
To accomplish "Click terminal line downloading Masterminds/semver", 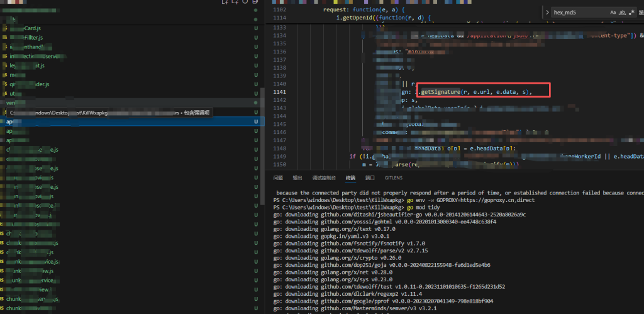I will 355,308.
